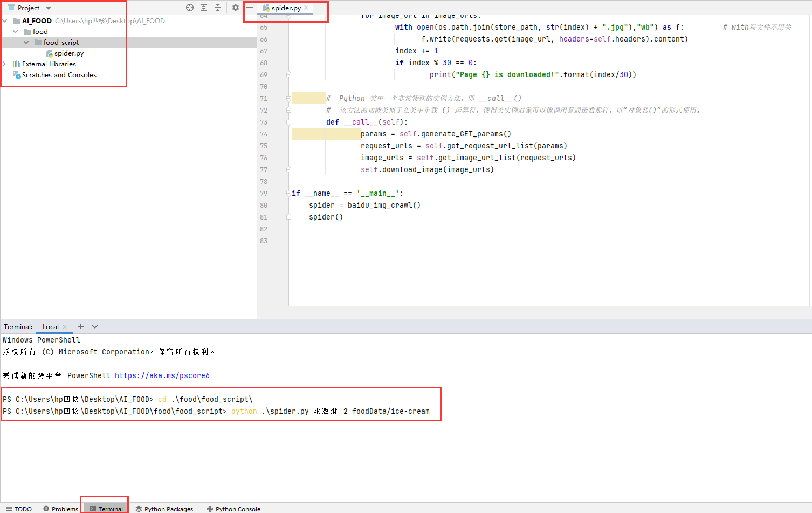Click fold end marker on line 81
This screenshot has width=812, height=513.
288,217
